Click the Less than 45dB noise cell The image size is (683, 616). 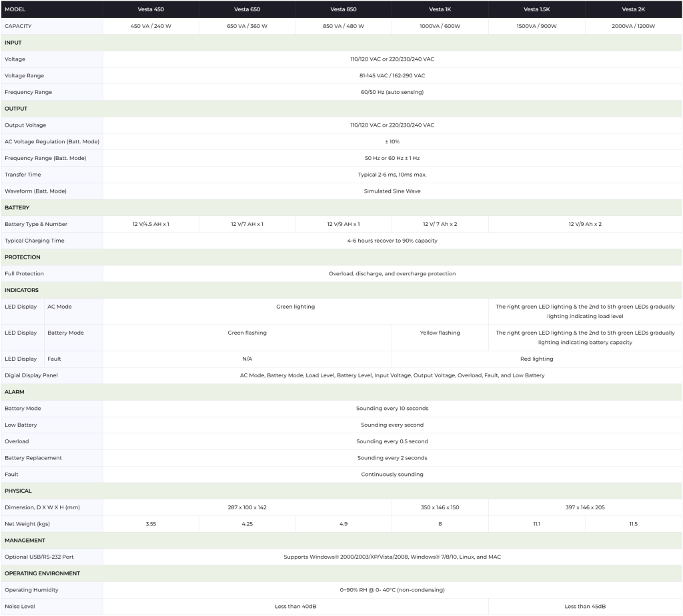pos(585,607)
